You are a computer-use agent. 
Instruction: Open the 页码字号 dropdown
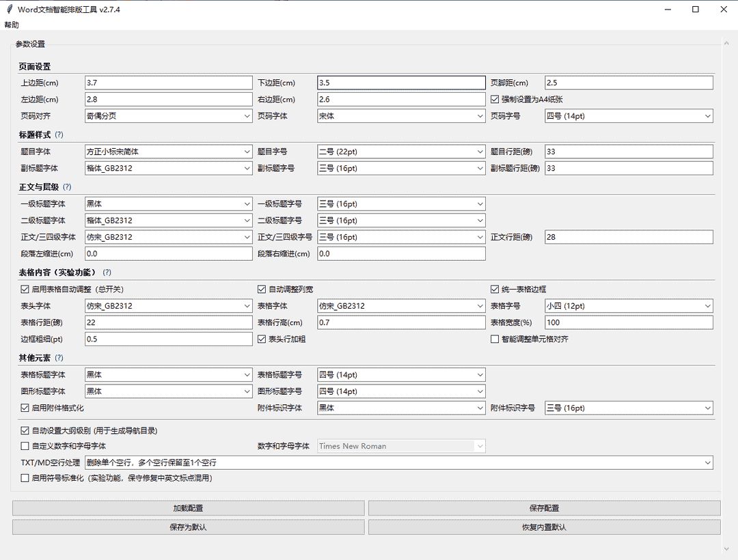pos(629,115)
